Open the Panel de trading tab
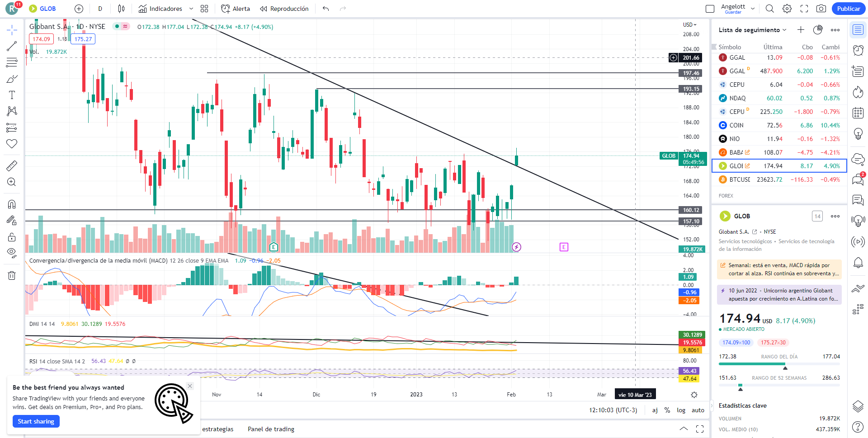Screen dimensions: 868x438 tap(271, 429)
